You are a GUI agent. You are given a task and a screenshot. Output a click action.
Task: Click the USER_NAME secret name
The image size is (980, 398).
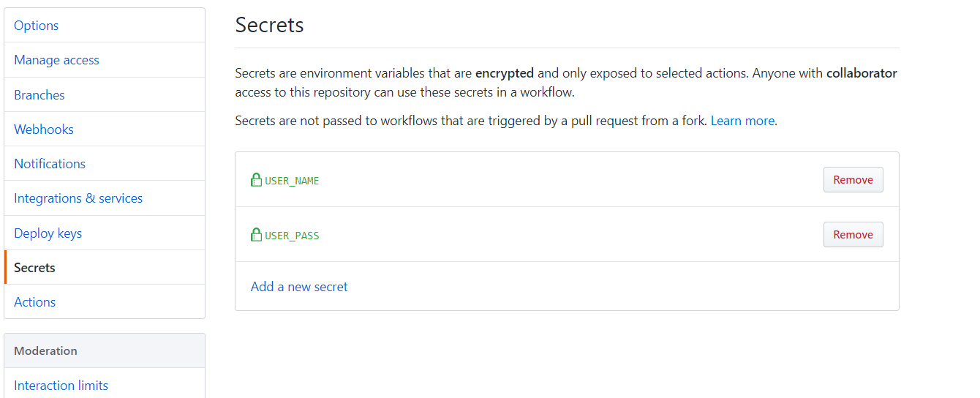point(292,181)
